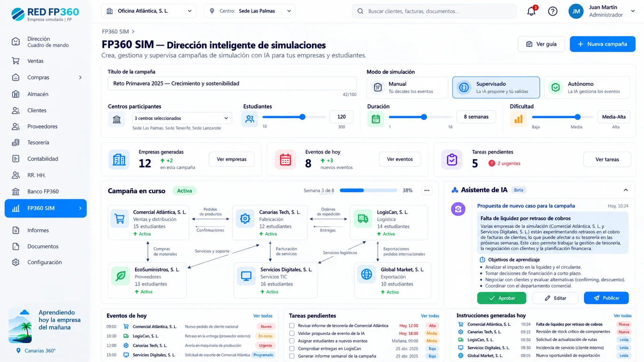Open the notifications bell
The width and height of the screenshot is (644, 362).
pyautogui.click(x=531, y=11)
